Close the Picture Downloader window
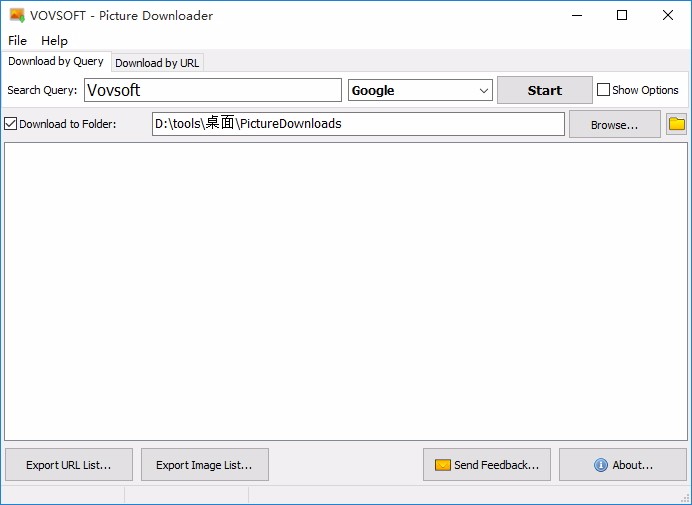The image size is (692, 505). (x=668, y=15)
